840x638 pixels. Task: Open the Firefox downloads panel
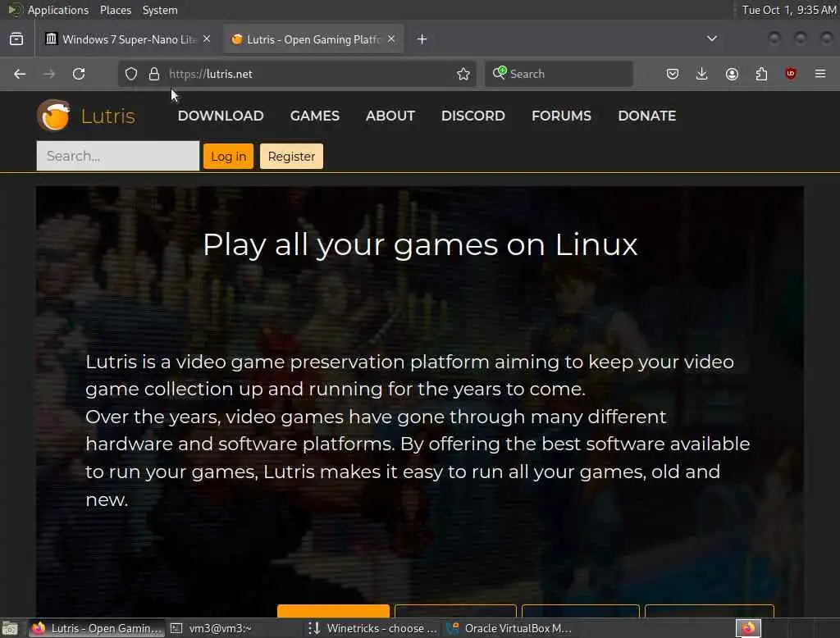click(702, 74)
